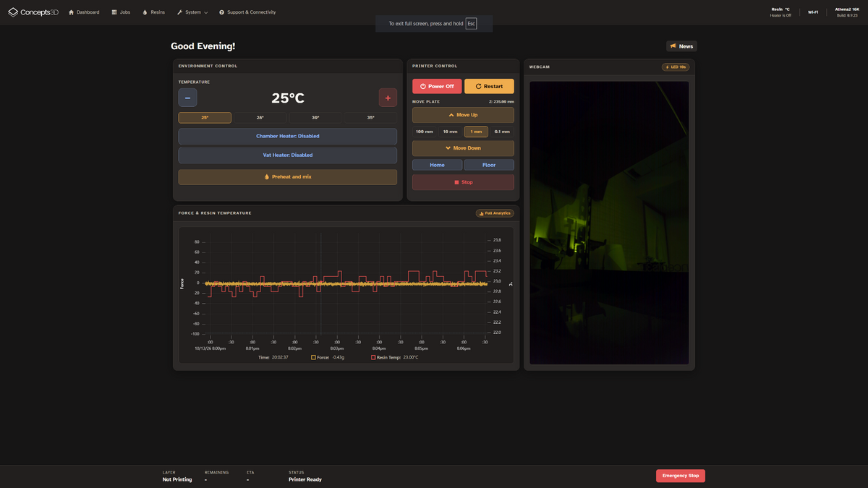
Task: Start Preheat and mix
Action: [288, 176]
